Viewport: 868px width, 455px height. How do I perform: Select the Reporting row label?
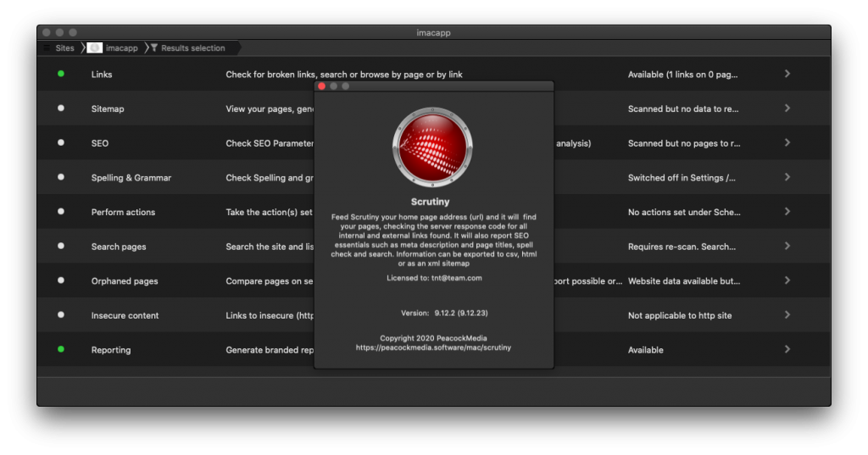click(111, 350)
